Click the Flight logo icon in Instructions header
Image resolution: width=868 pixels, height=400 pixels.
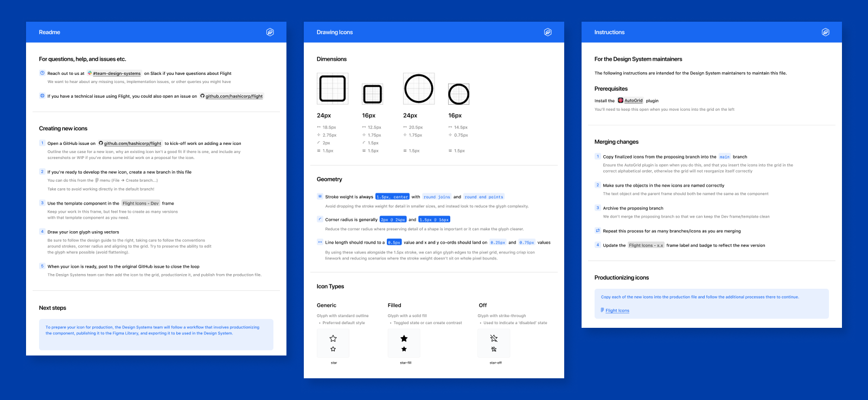click(x=825, y=32)
